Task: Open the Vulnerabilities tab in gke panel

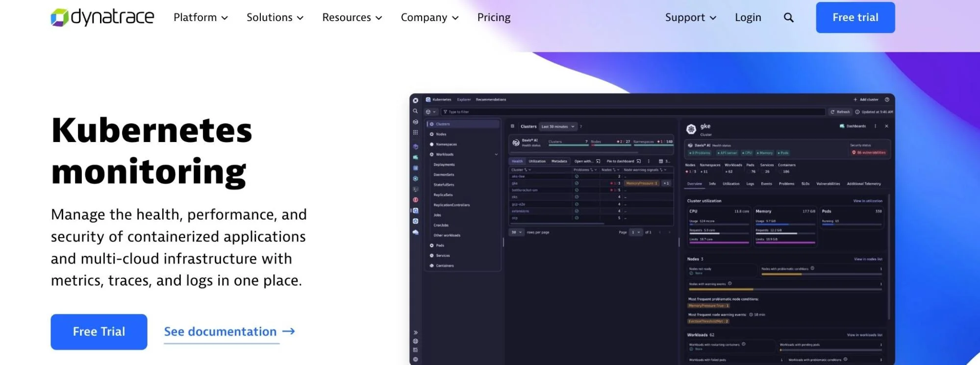Action: tap(828, 184)
